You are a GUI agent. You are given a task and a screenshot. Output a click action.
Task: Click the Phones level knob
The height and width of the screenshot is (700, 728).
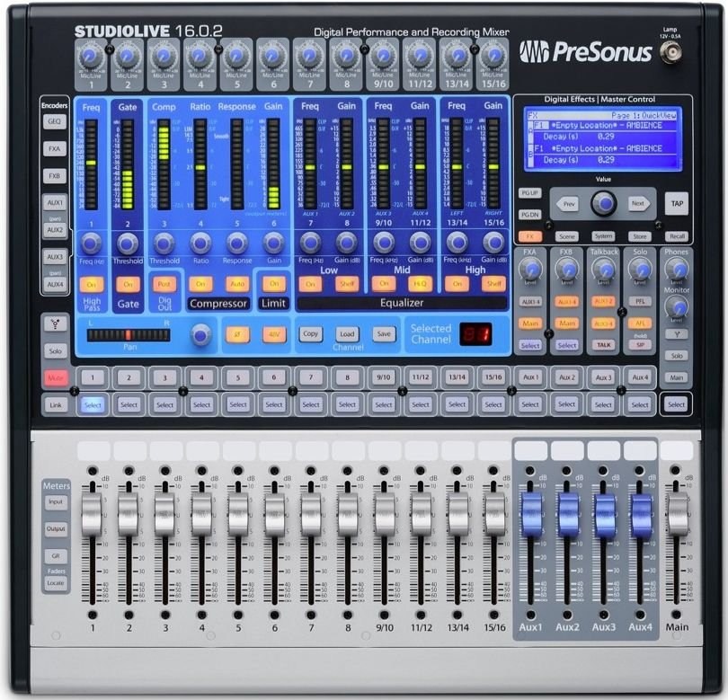(x=677, y=269)
